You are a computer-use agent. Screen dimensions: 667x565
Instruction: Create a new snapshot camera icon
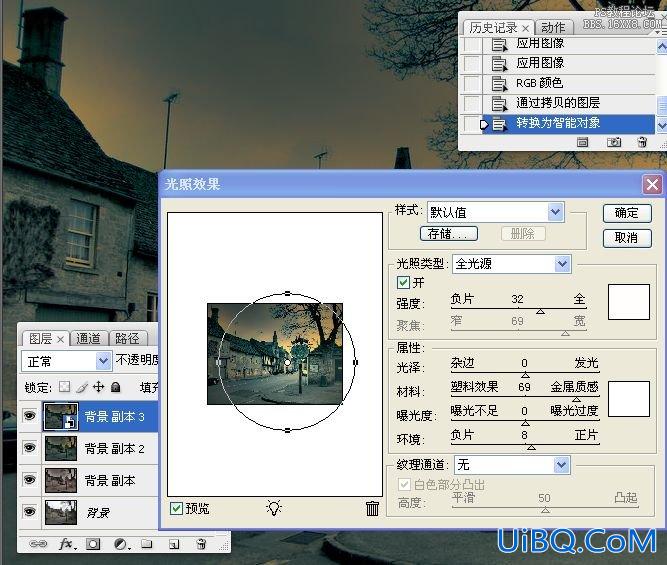point(613,142)
